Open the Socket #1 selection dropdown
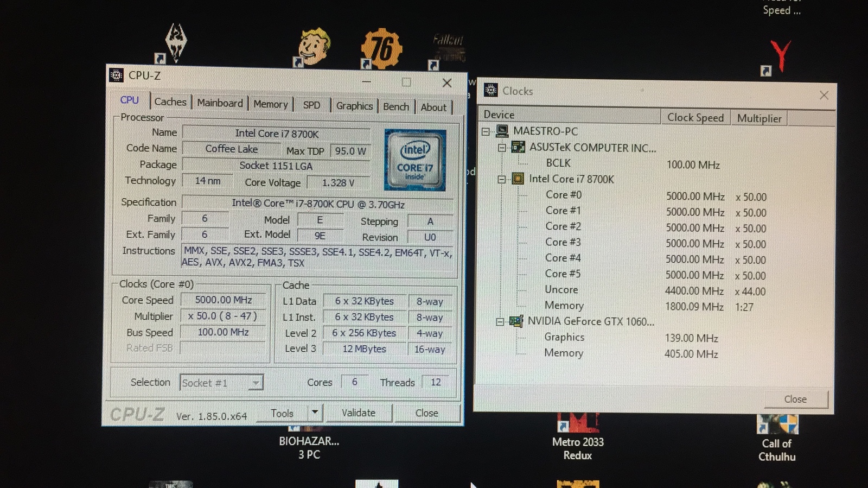Viewport: 868px width, 488px height. click(256, 383)
